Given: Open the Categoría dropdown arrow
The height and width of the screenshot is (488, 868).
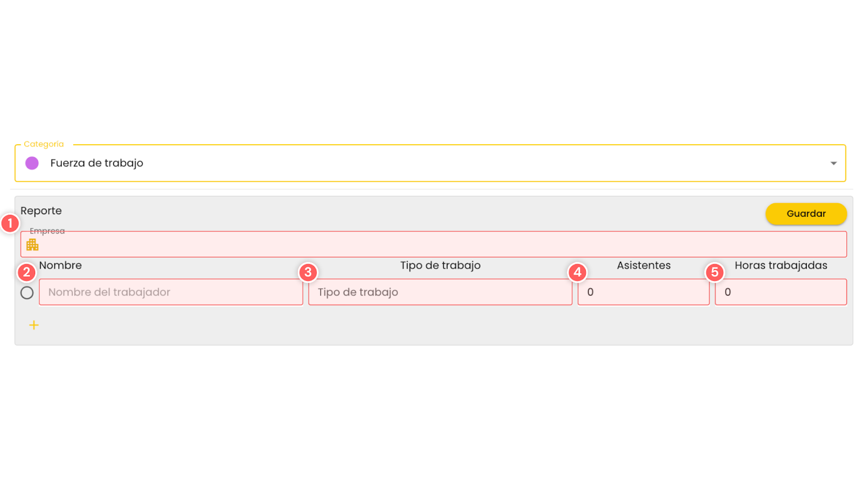Looking at the screenshot, I should pos(833,163).
